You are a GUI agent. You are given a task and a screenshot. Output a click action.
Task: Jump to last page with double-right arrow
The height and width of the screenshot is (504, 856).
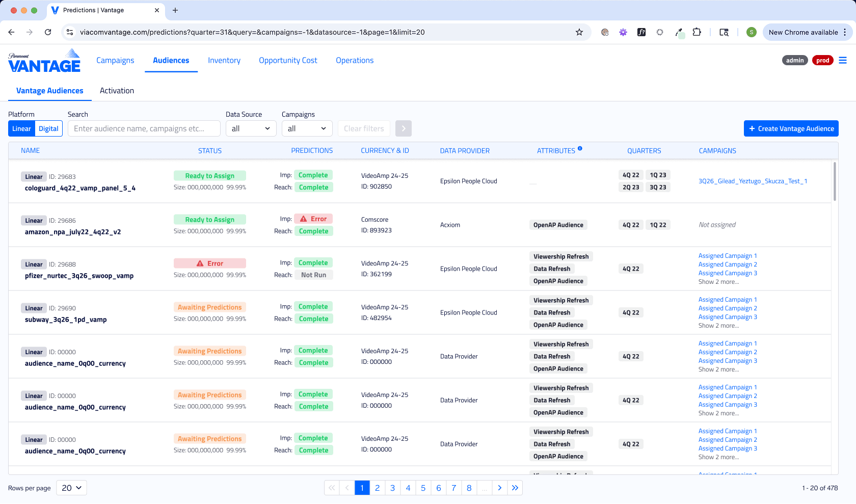click(515, 488)
